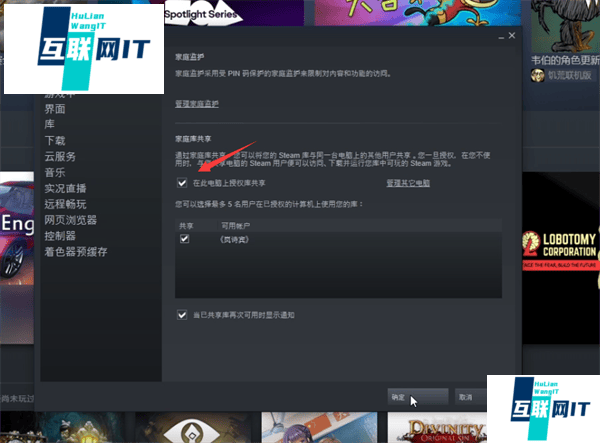
Task: Toggle the 共享 checkbox in the account row
Action: click(184, 240)
